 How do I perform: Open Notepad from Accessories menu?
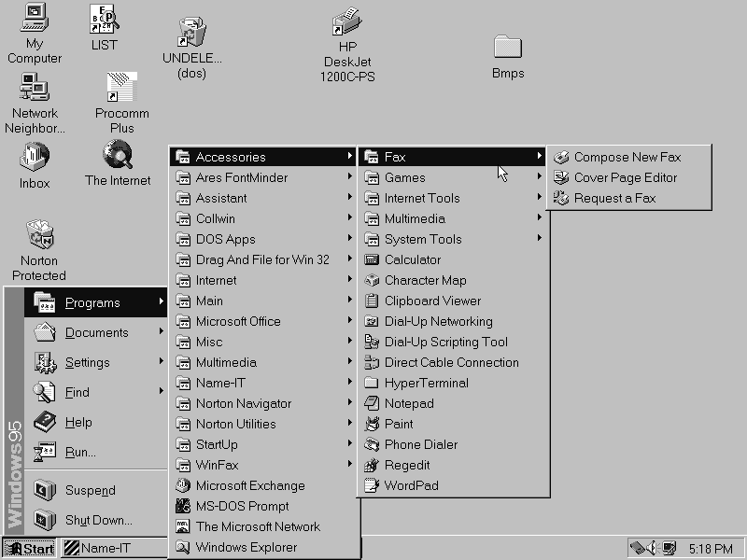click(x=409, y=403)
